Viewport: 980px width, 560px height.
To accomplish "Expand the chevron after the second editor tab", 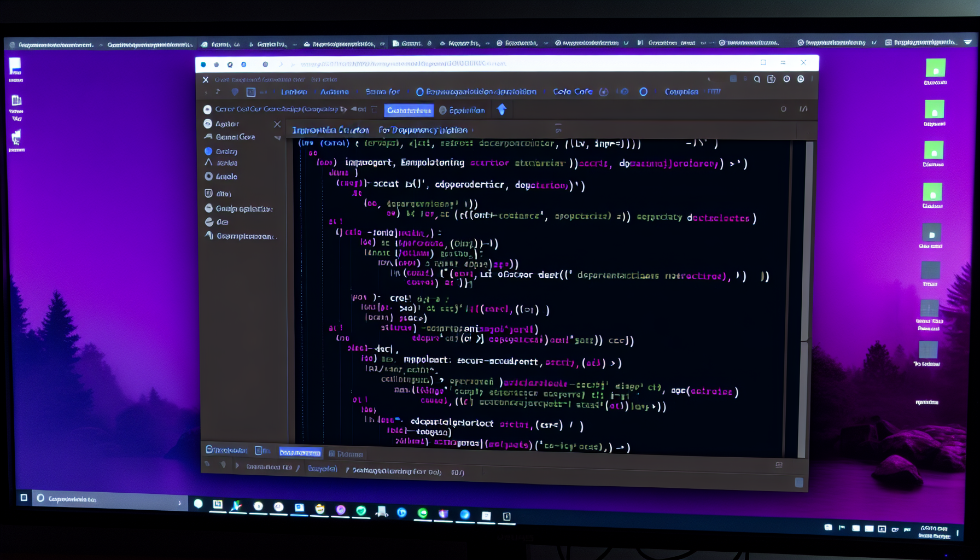I will point(472,130).
